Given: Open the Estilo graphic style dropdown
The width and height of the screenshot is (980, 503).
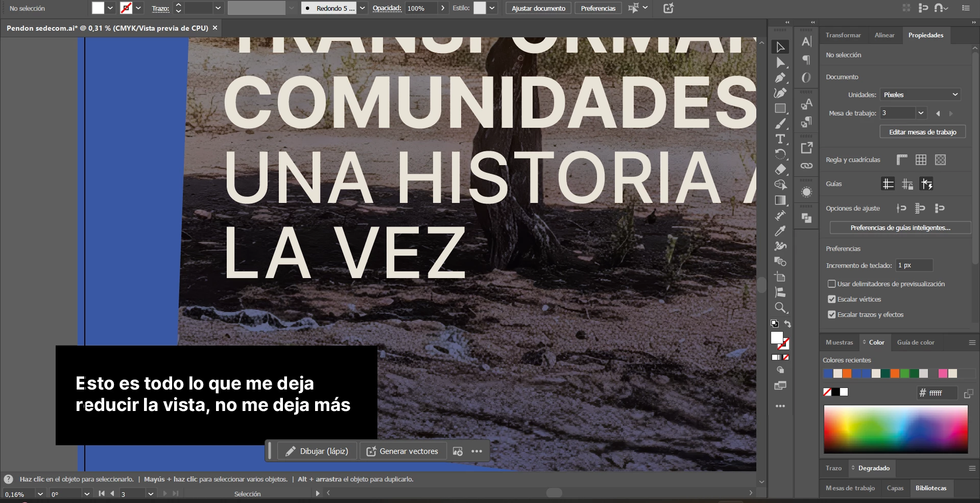Looking at the screenshot, I should 492,8.
